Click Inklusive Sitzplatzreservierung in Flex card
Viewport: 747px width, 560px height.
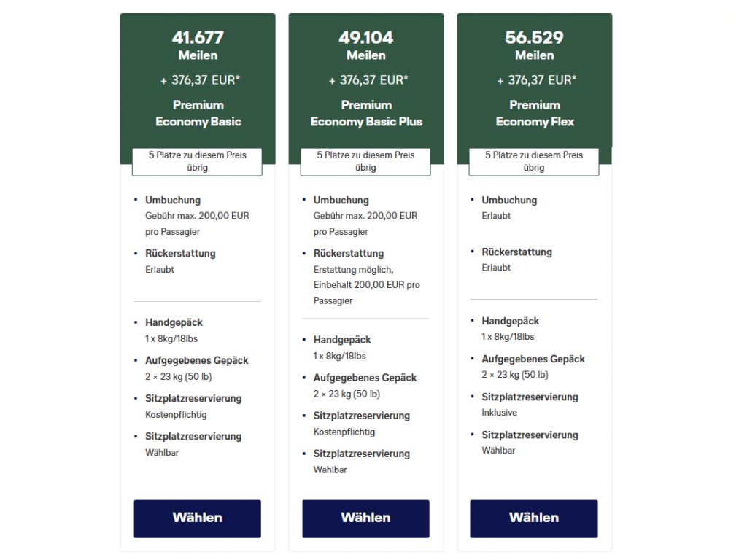(500, 413)
